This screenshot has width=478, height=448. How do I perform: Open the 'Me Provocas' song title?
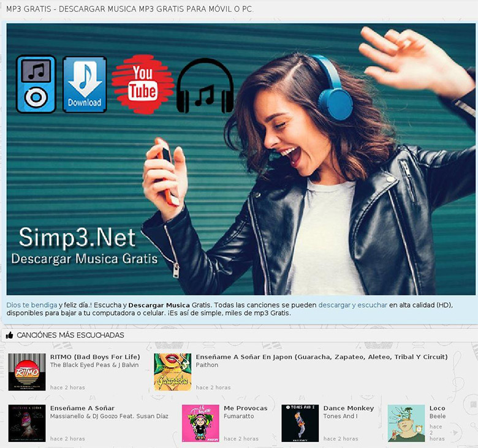pos(245,408)
